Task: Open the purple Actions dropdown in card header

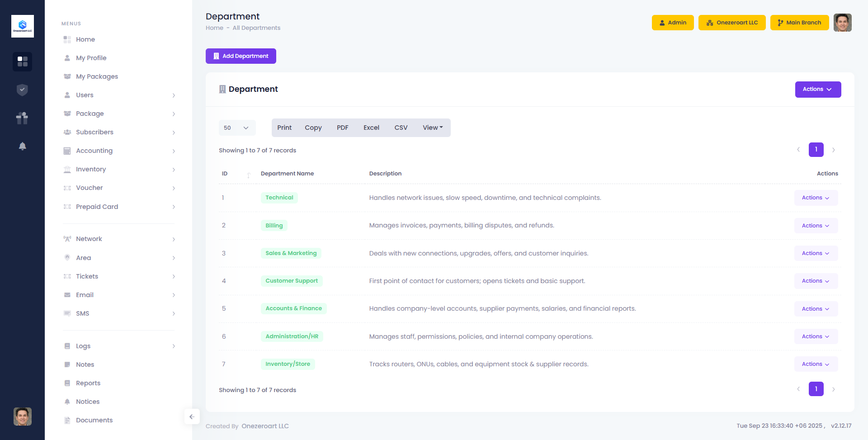Action: click(x=817, y=90)
